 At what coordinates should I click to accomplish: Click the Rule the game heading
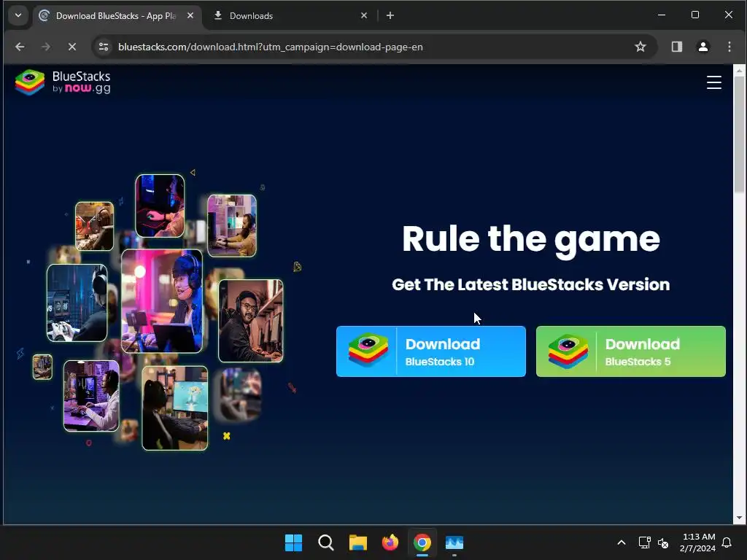(x=531, y=239)
